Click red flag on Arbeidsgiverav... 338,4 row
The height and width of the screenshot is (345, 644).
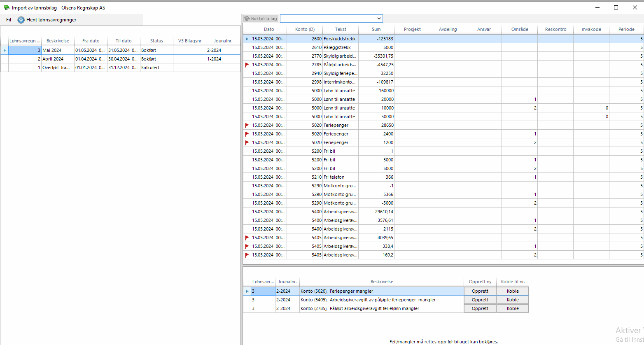[x=247, y=246]
